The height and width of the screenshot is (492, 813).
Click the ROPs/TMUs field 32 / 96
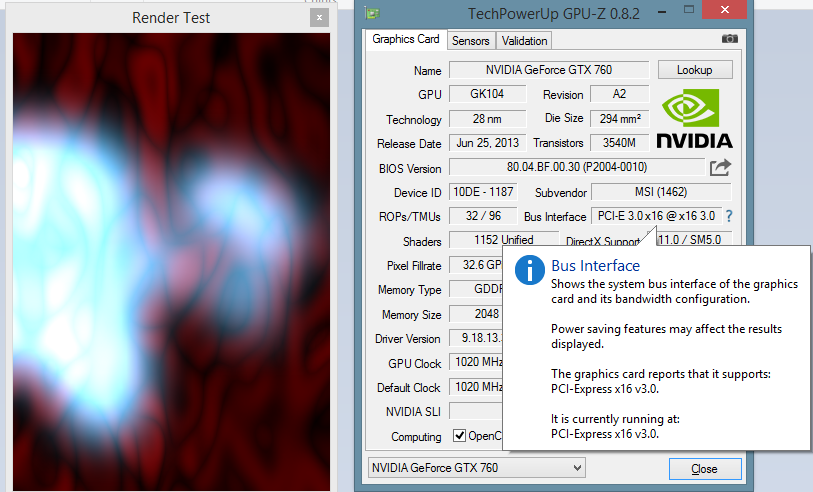[483, 216]
